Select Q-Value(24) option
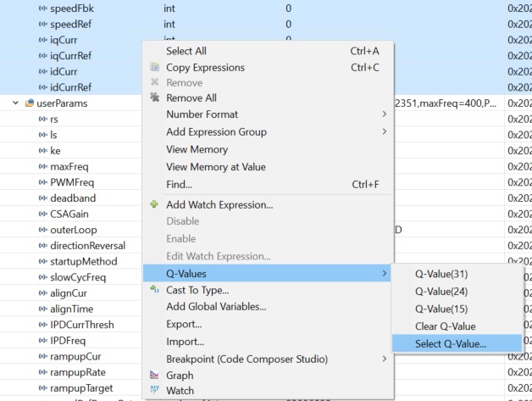Screen dimensions: 532x401 tap(441, 292)
